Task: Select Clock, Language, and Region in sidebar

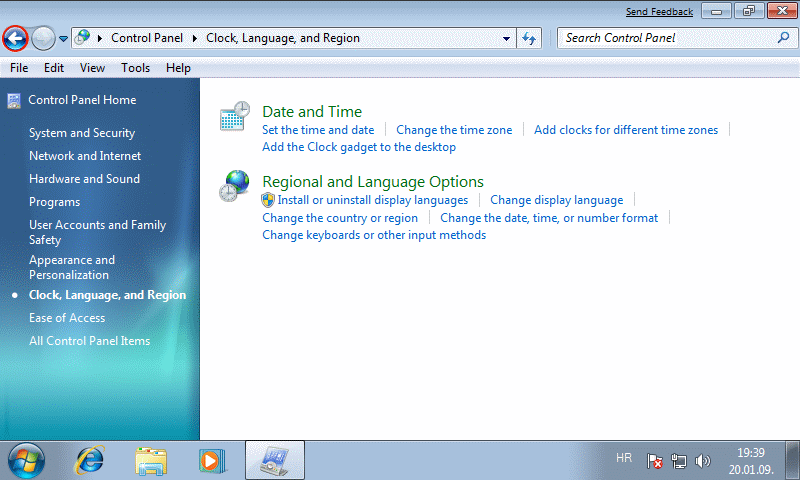Action: (107, 295)
